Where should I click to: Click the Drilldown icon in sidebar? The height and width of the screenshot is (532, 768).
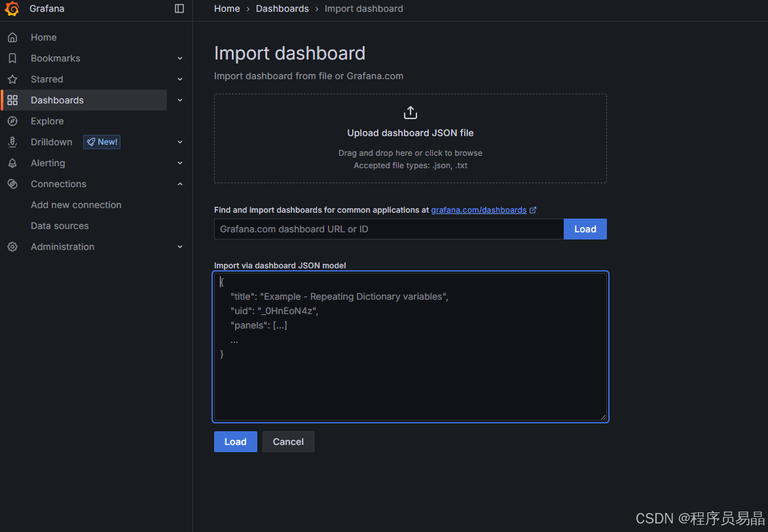point(12,142)
